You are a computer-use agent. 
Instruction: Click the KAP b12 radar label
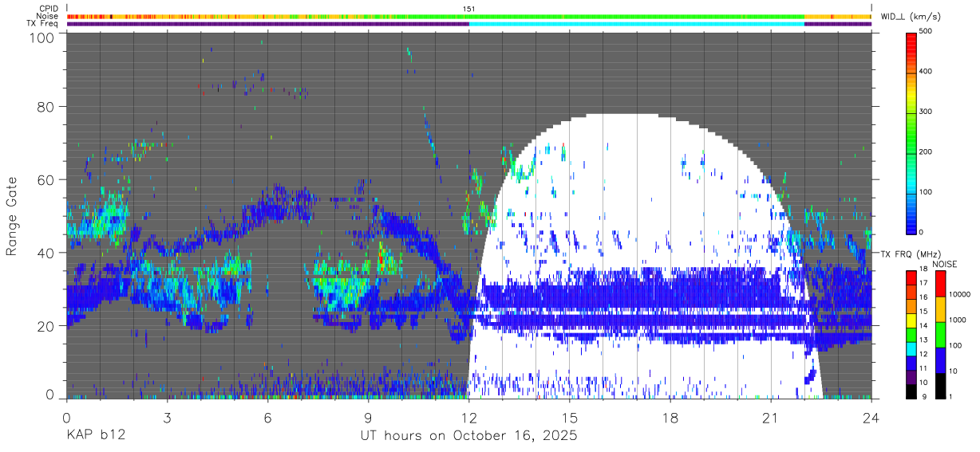[x=95, y=436]
